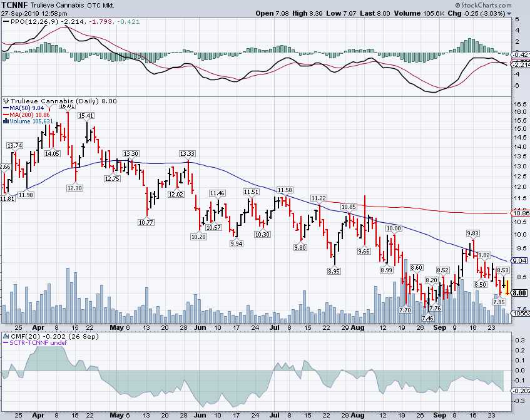Select the yellow-highlighted latest price bar
The height and width of the screenshot is (420, 530).
click(x=507, y=289)
